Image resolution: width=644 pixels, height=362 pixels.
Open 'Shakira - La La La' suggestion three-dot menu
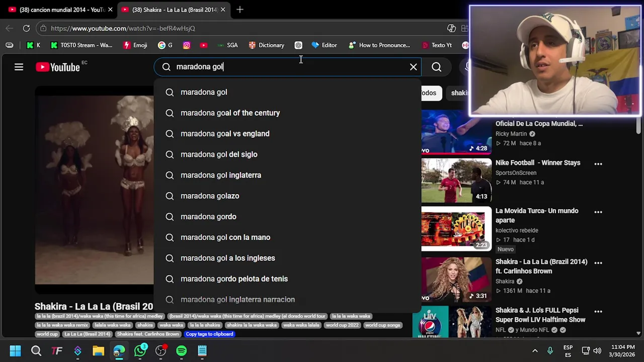[x=598, y=262]
